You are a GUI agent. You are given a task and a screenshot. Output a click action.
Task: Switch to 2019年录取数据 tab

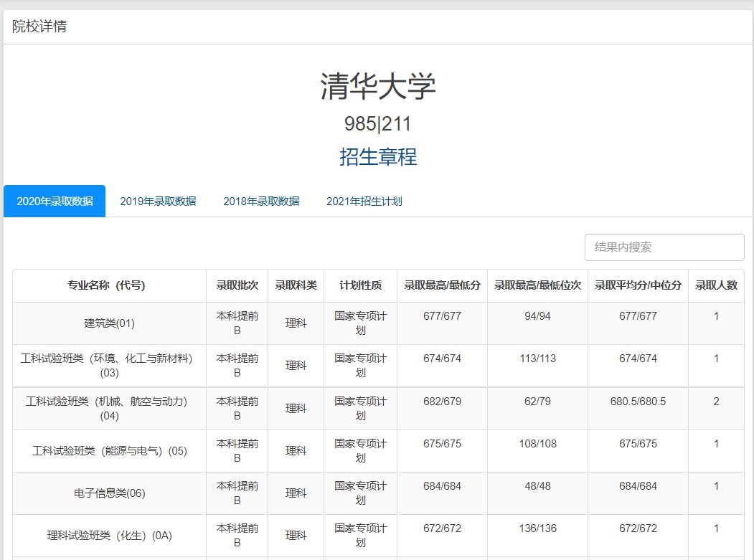tap(158, 201)
